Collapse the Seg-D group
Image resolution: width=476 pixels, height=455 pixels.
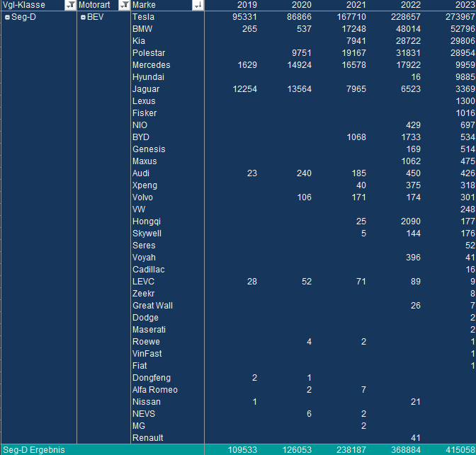tap(7, 17)
